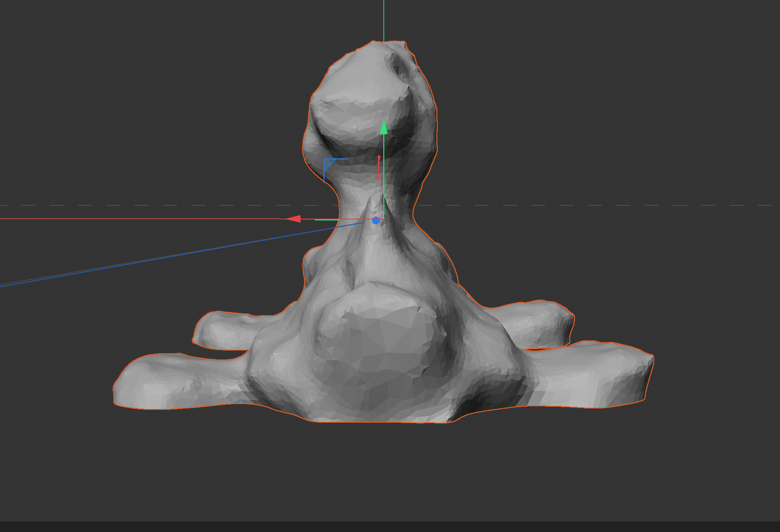Click the dashed horizon line on the right
The width and height of the screenshot is (780, 532).
coord(620,205)
